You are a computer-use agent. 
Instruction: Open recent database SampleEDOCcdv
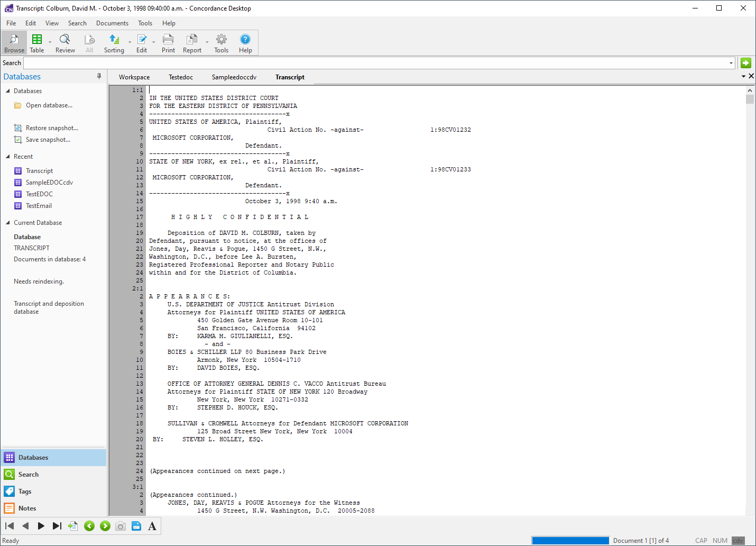point(49,183)
